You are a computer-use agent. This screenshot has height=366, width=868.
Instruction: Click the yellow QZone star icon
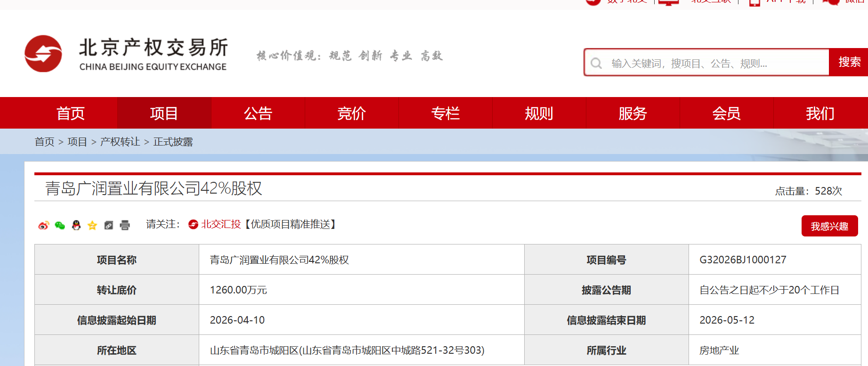pos(92,225)
